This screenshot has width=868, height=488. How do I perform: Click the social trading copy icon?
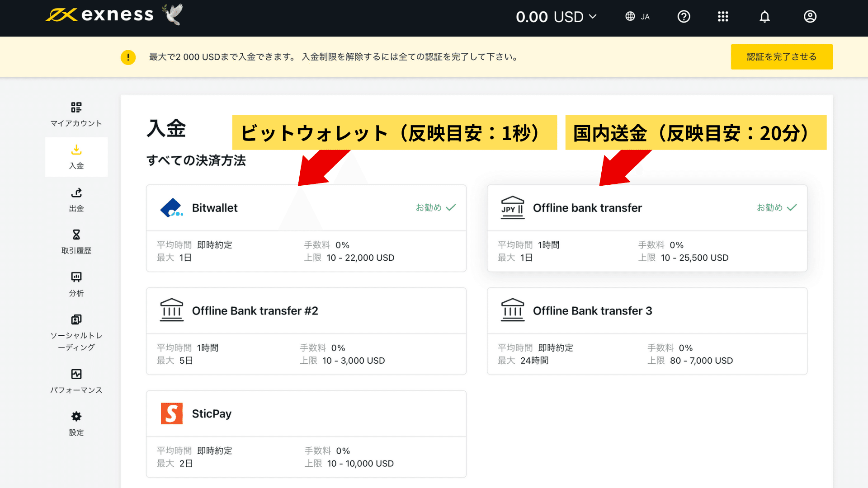click(x=76, y=319)
